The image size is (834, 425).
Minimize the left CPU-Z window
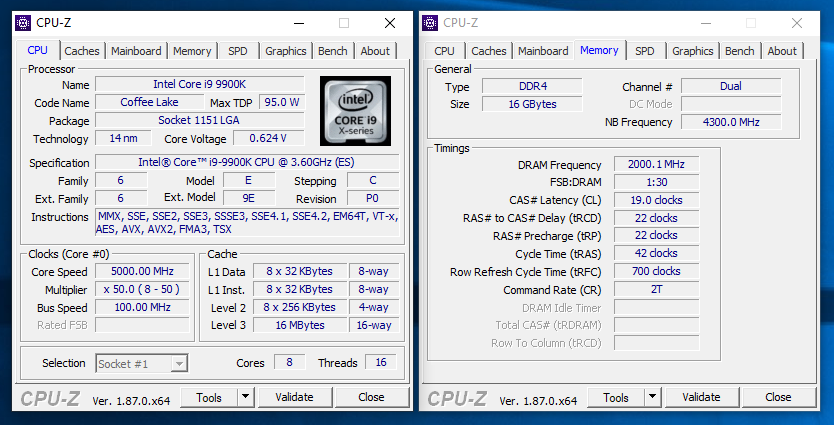coord(299,23)
